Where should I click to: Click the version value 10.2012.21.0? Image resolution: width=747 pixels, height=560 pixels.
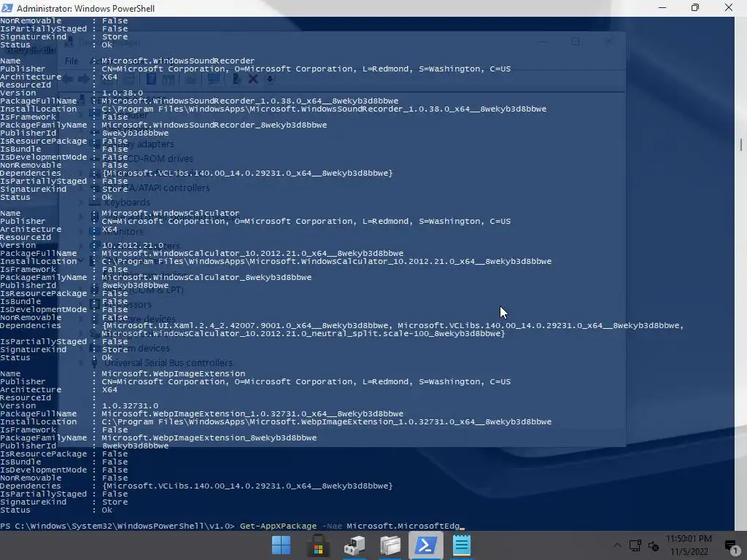pos(133,245)
